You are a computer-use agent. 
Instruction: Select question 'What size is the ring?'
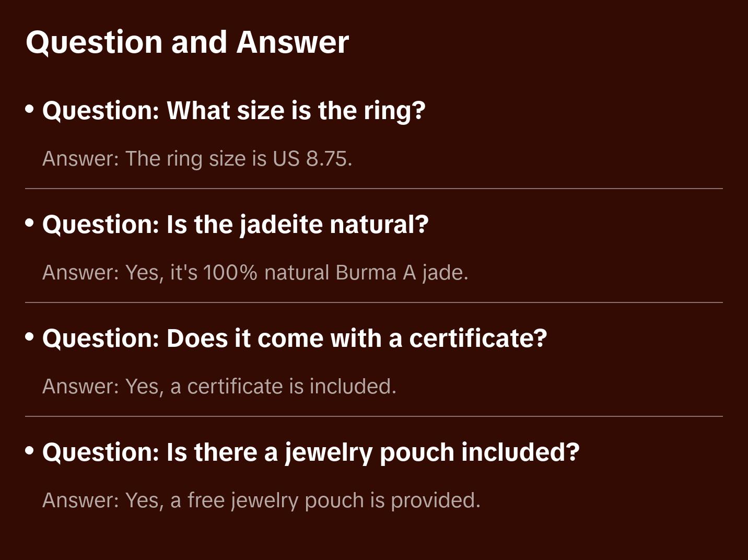pos(234,111)
